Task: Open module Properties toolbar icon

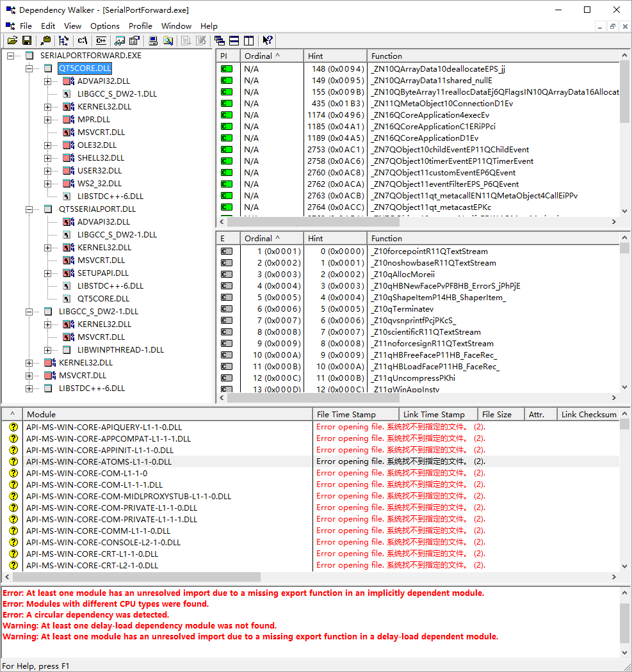Action: point(134,41)
